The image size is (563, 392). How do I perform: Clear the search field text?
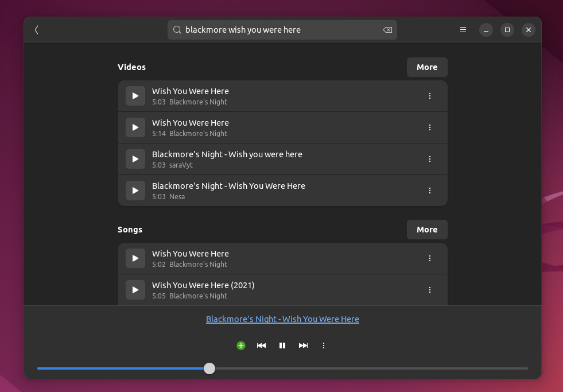387,30
